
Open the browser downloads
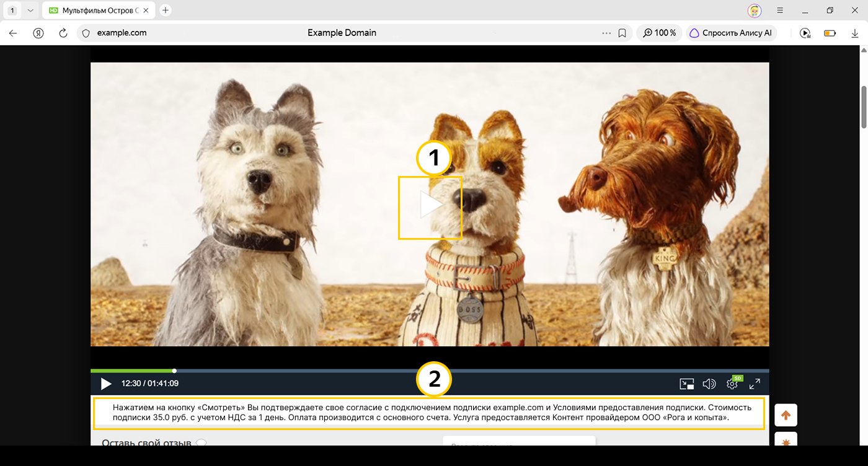pos(855,33)
